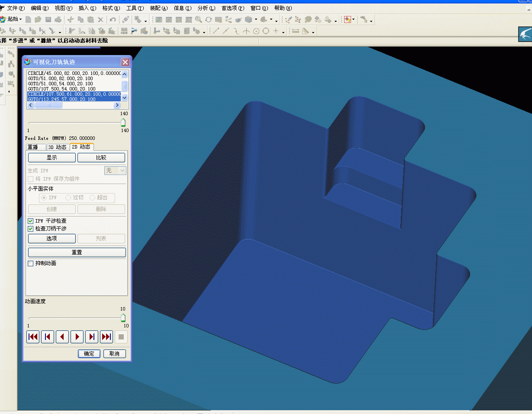Screen dimensions: 532x414
Task: Open the 首选项 (Preferences) menu
Action: (233, 8)
